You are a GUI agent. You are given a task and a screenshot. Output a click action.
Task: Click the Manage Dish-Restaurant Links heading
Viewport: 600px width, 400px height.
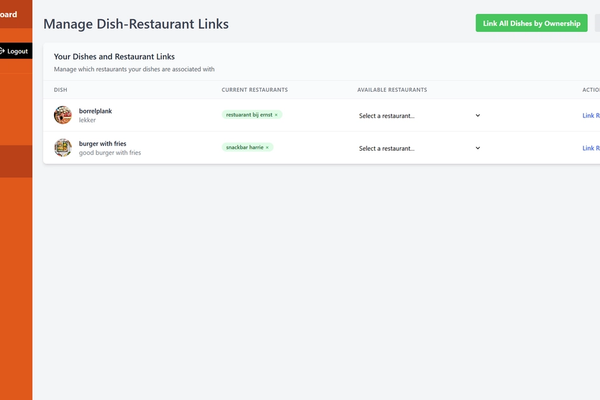pos(136,24)
